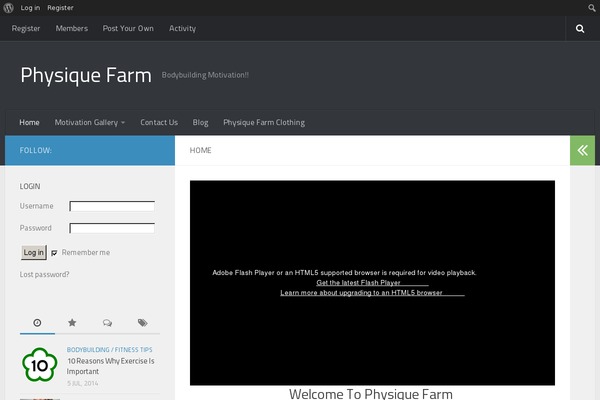Open the Members page
This screenshot has width=600, height=400.
[x=72, y=28]
